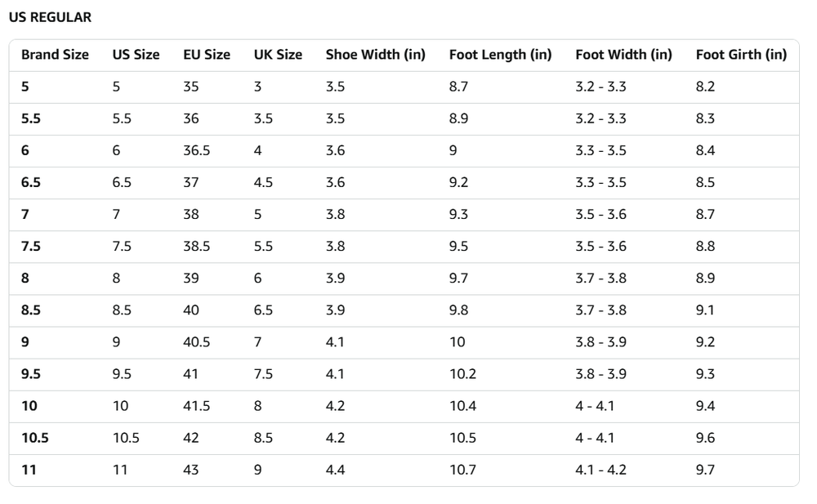Select the Foot Width (in) header
The height and width of the screenshot is (504, 817).
[x=623, y=55]
